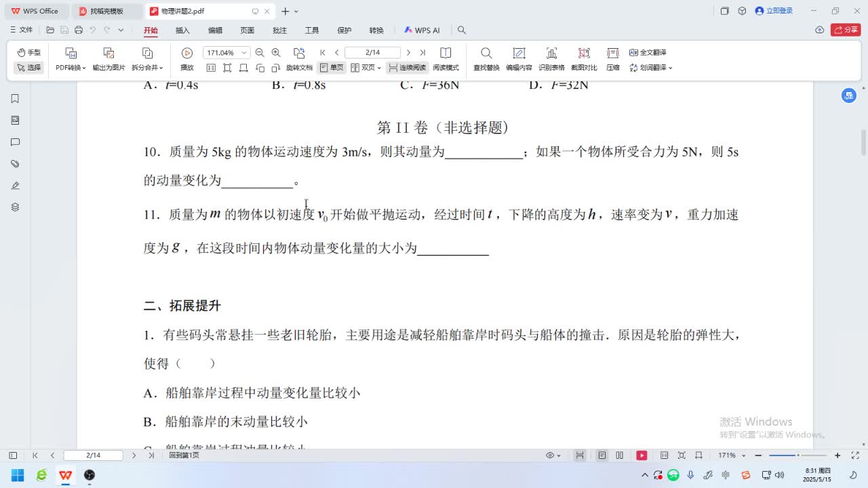Expand quick access toolbar dropdown arrow

pyautogui.click(x=121, y=30)
